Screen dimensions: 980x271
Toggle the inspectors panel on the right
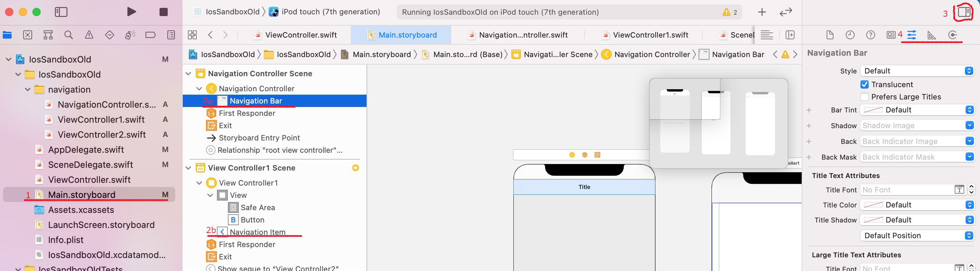pos(964,12)
